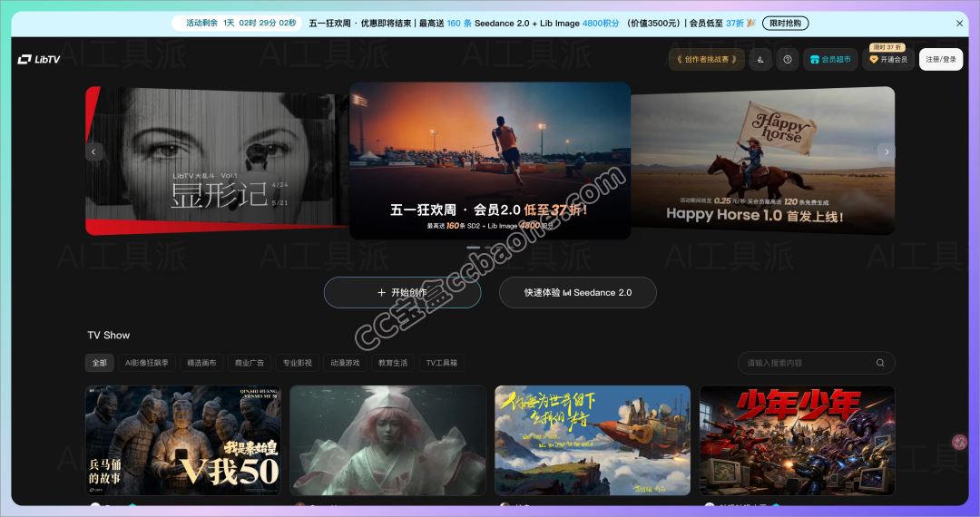
Task: Open the 兵马俑的故事 V我50 video card
Action: [x=183, y=440]
